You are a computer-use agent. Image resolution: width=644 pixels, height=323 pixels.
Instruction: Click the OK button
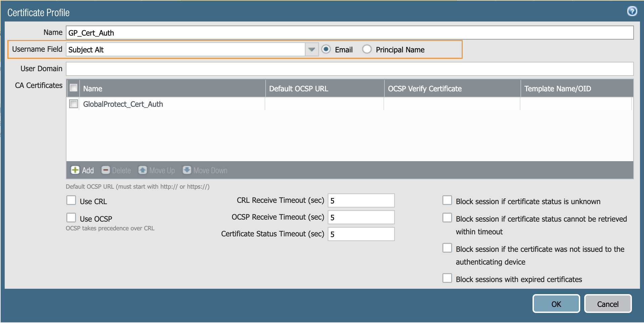click(556, 304)
